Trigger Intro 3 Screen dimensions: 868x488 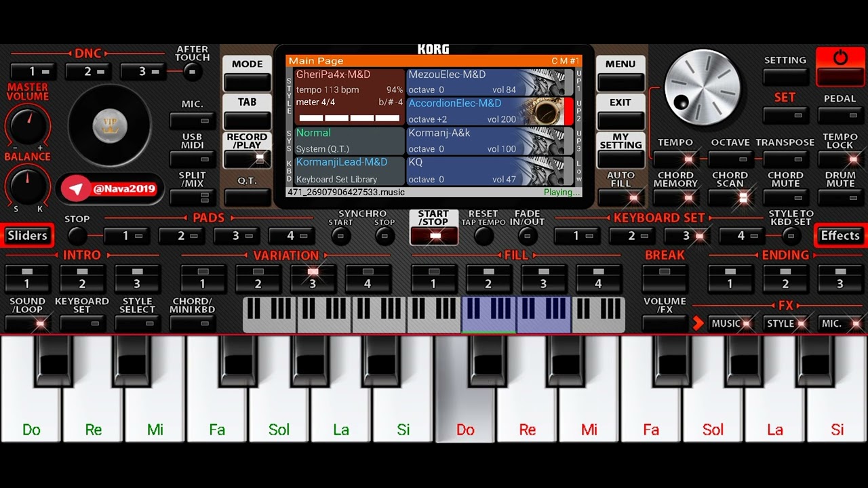tap(138, 278)
